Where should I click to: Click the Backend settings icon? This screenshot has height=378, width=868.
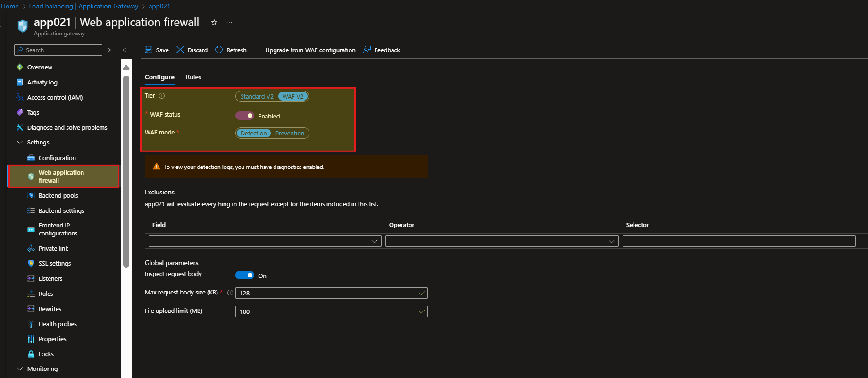[31, 210]
